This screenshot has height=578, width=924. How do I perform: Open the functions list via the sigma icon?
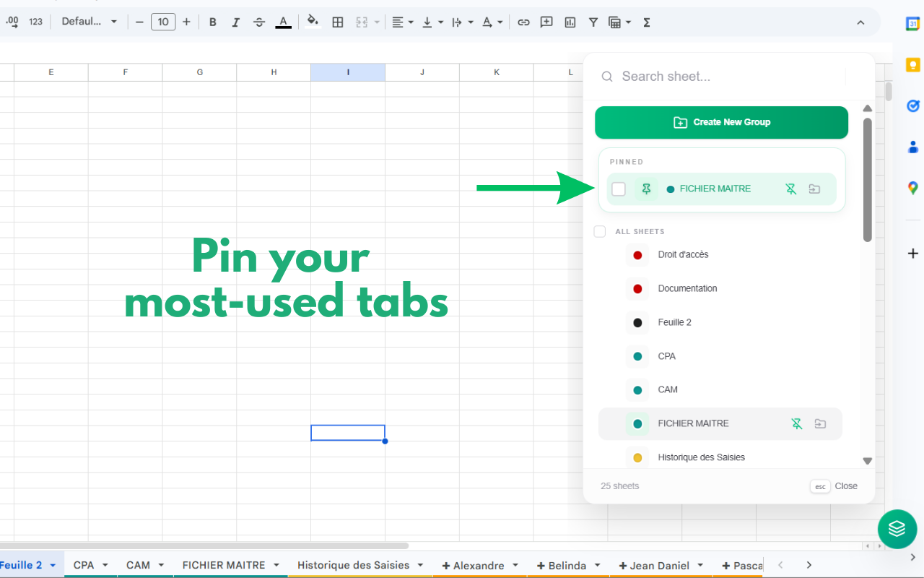pyautogui.click(x=646, y=22)
